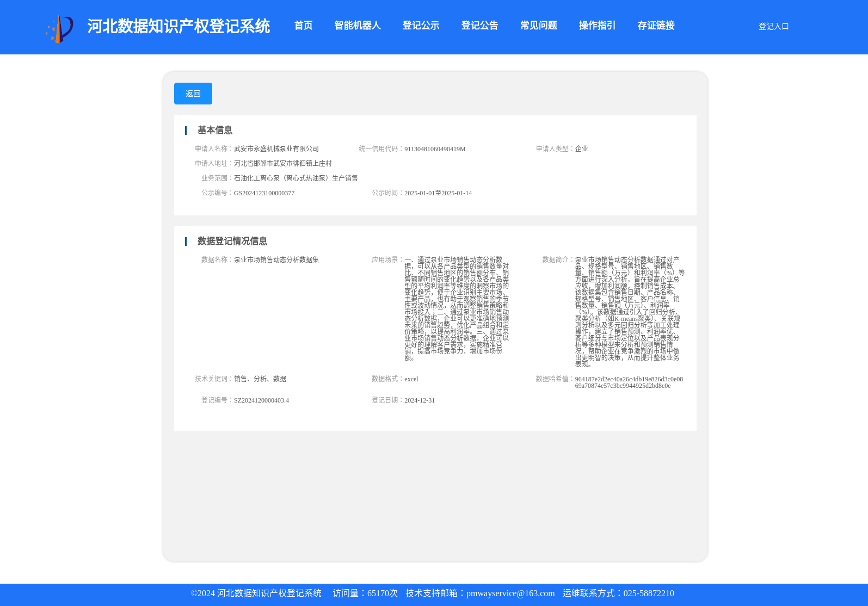Go to the 登记公告 tab
Screen dimensions: 868x606
point(479,26)
